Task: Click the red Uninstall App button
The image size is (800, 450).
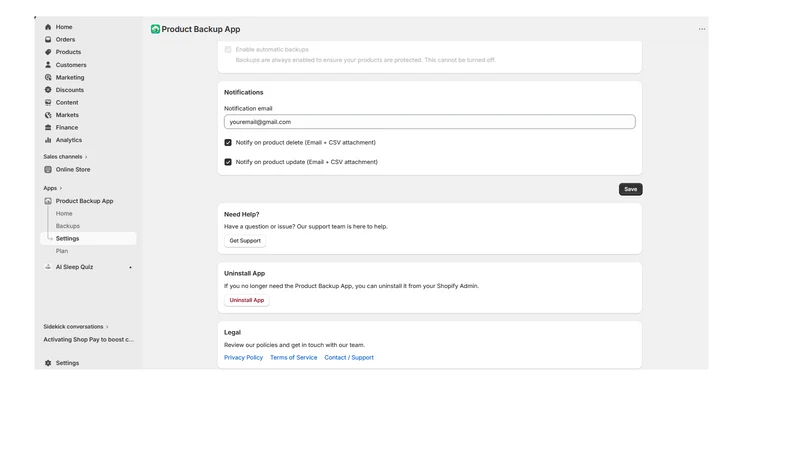Action: click(x=246, y=300)
